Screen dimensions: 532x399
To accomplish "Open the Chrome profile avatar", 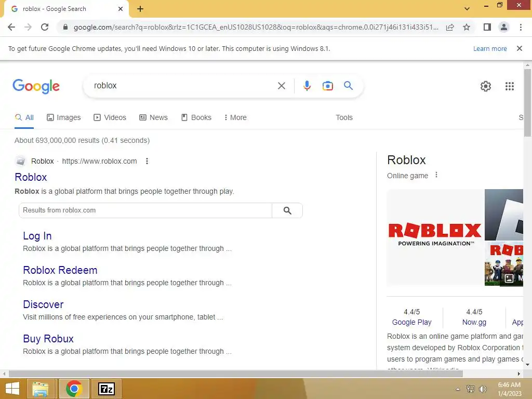I will (x=504, y=27).
